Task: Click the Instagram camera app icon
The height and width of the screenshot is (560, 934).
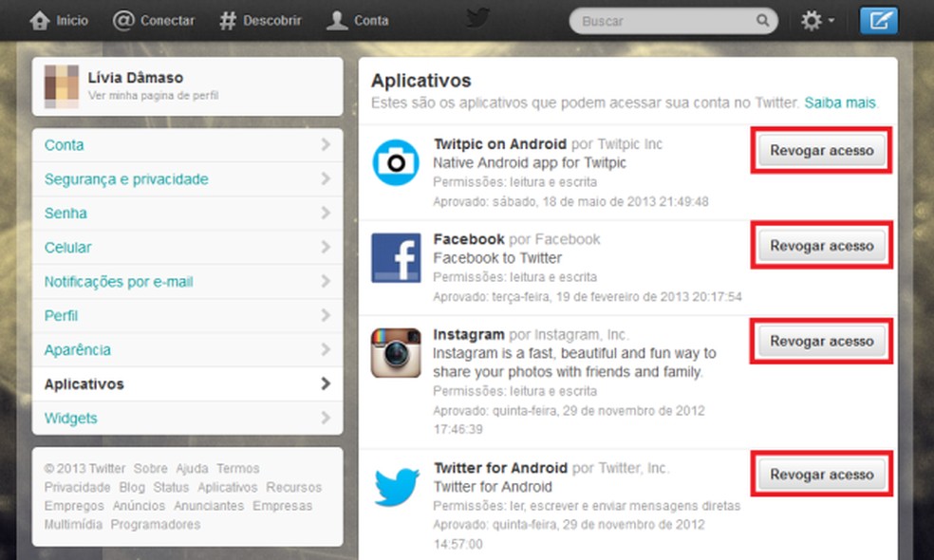Action: click(396, 353)
